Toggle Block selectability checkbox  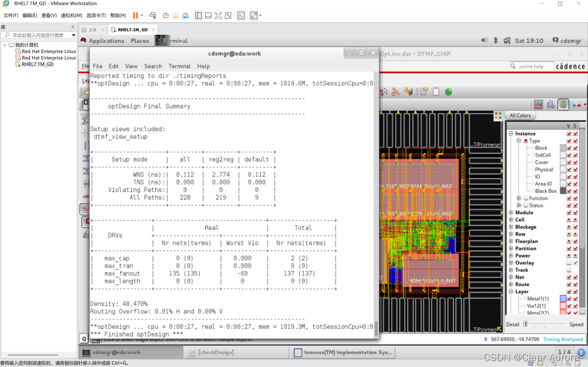pyautogui.click(x=575, y=148)
